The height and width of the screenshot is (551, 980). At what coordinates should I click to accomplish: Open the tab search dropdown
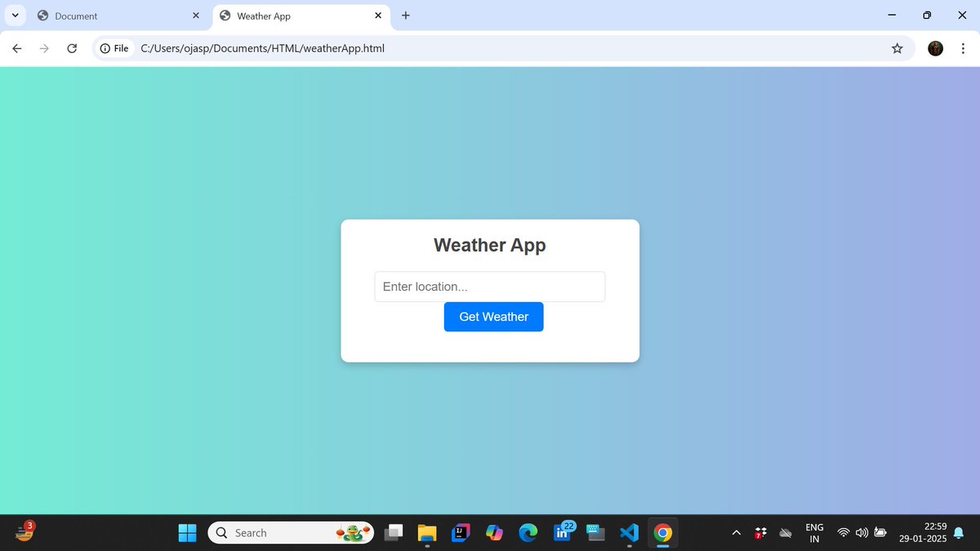pyautogui.click(x=16, y=16)
